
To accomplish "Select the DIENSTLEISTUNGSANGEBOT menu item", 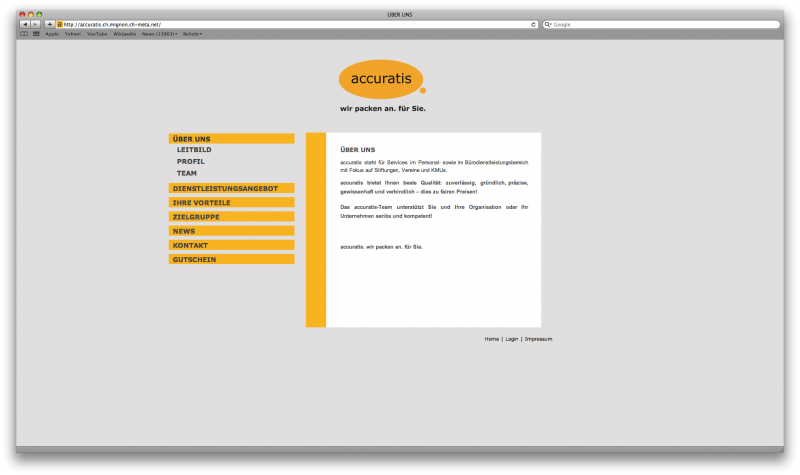I will tap(232, 188).
